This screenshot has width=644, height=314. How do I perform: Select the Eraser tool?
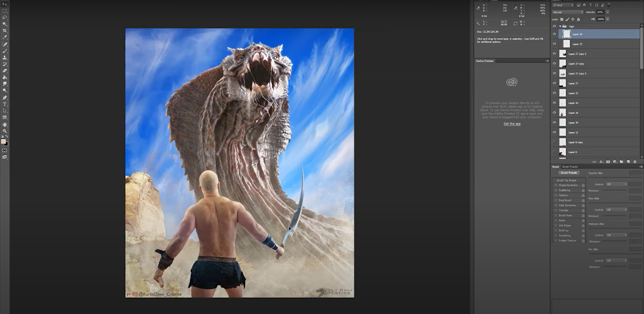click(x=5, y=71)
